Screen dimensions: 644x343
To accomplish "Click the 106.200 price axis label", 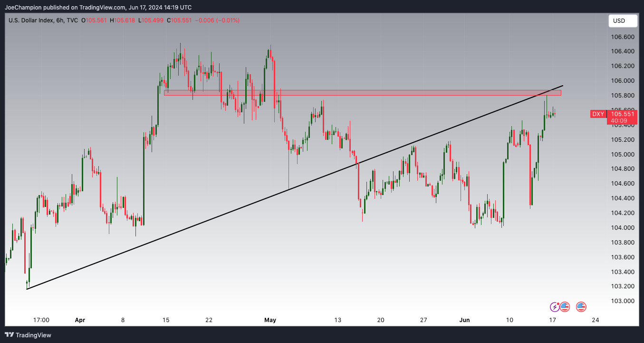I will coord(623,66).
